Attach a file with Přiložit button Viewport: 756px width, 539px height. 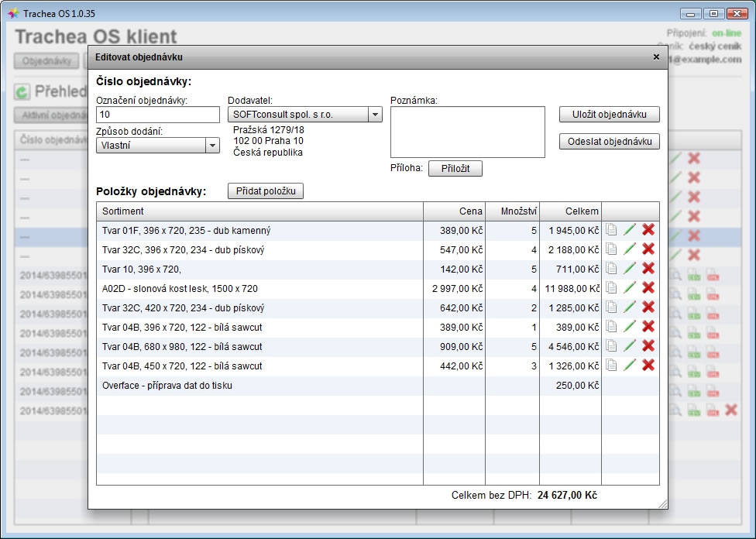click(455, 168)
